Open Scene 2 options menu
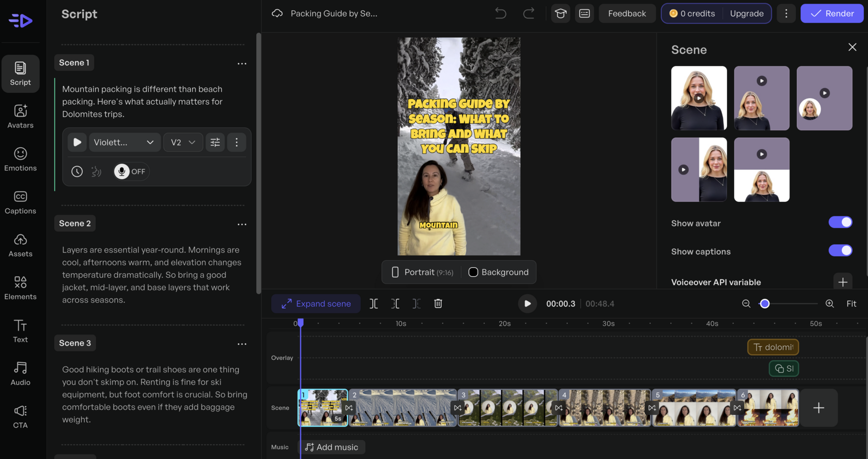The height and width of the screenshot is (459, 868). pyautogui.click(x=242, y=224)
